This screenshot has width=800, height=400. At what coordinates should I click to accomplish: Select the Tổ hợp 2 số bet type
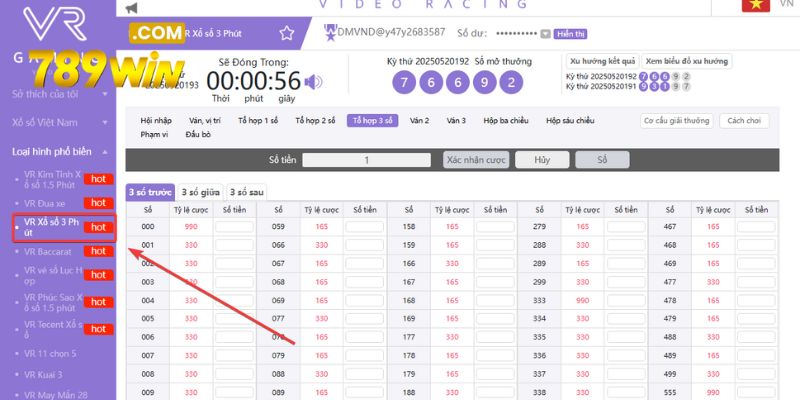pyautogui.click(x=315, y=121)
